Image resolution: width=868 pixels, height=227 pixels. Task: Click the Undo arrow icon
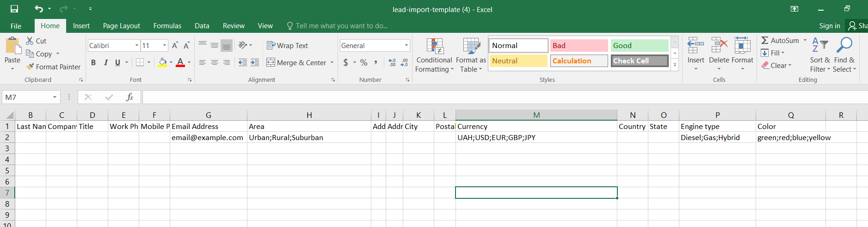[x=39, y=9]
